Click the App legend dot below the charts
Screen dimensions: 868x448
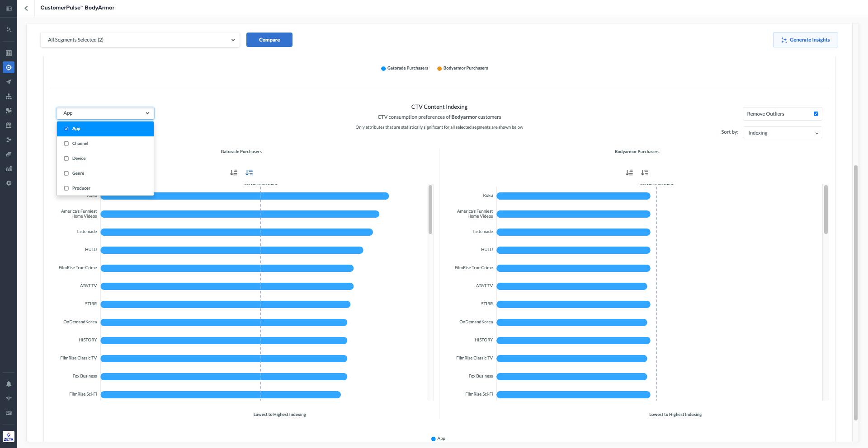tap(434, 439)
